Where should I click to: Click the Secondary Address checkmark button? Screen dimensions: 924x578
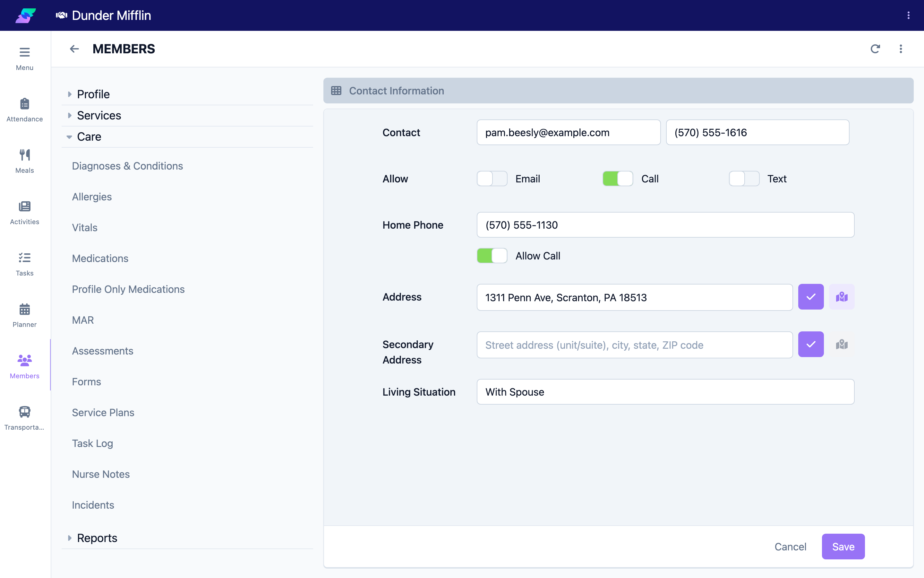[x=811, y=345]
